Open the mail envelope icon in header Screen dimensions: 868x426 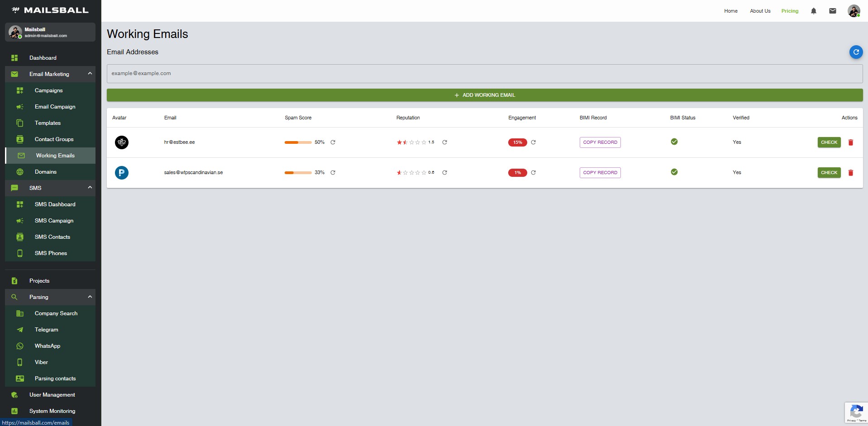point(832,11)
